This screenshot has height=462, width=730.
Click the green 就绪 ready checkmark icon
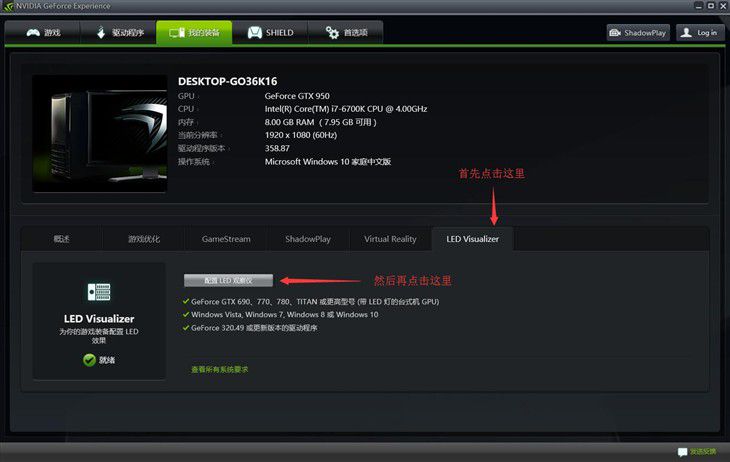click(89, 360)
